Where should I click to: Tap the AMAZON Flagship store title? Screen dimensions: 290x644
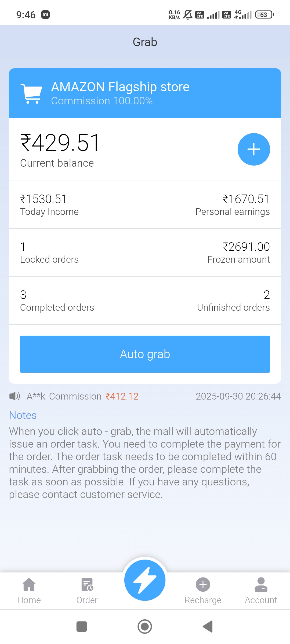(120, 87)
